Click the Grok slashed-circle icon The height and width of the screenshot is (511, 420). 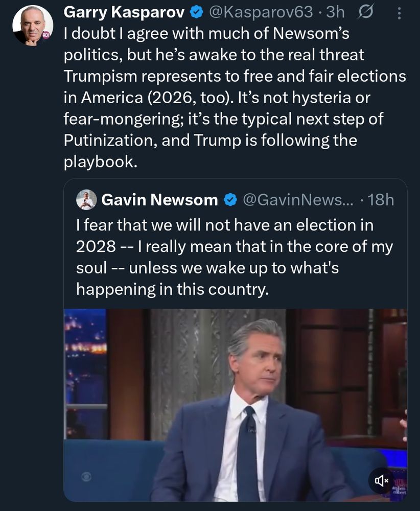click(x=365, y=12)
